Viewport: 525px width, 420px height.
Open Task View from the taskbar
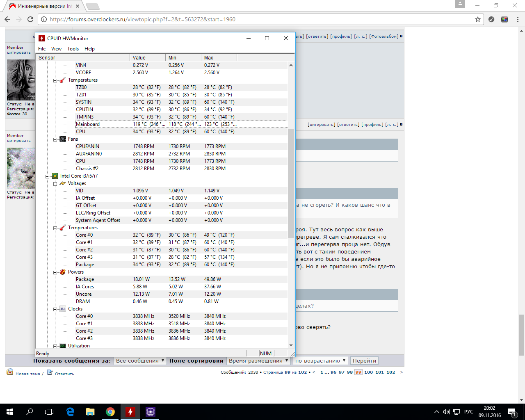49,412
